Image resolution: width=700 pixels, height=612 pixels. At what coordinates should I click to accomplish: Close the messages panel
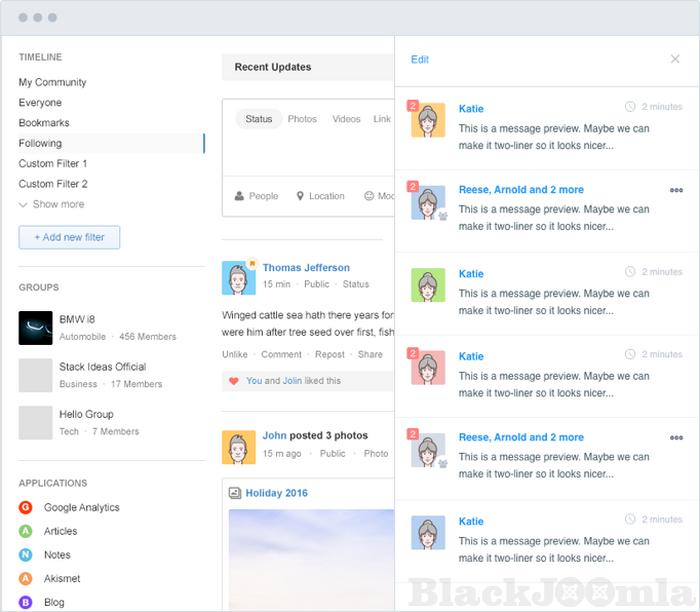click(x=675, y=60)
